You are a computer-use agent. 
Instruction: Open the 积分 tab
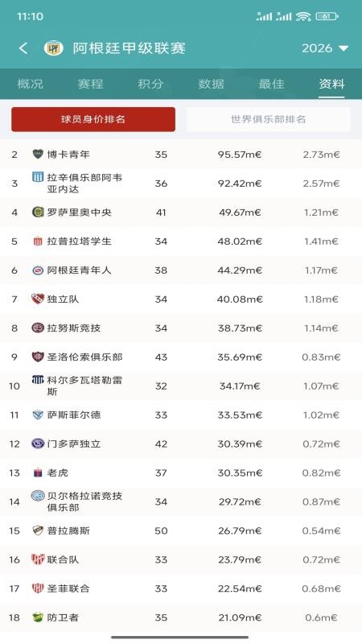(150, 85)
